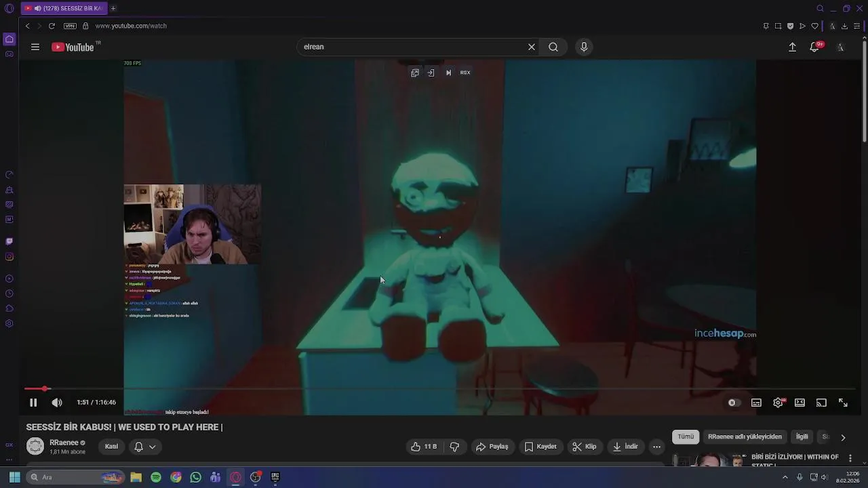Open ad blocker shield icon
This screenshot has width=868, height=488.
point(790,26)
